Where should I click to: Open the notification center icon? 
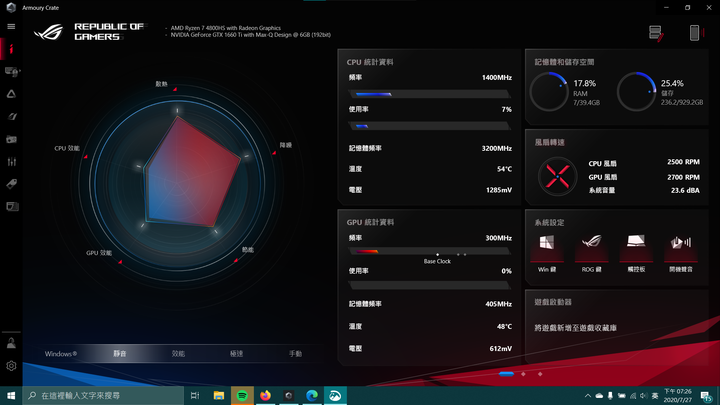click(706, 396)
